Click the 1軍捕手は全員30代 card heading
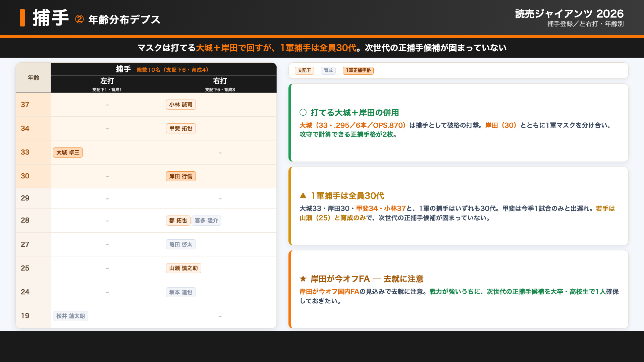Viewport: 644px width, 362px height. 347,196
